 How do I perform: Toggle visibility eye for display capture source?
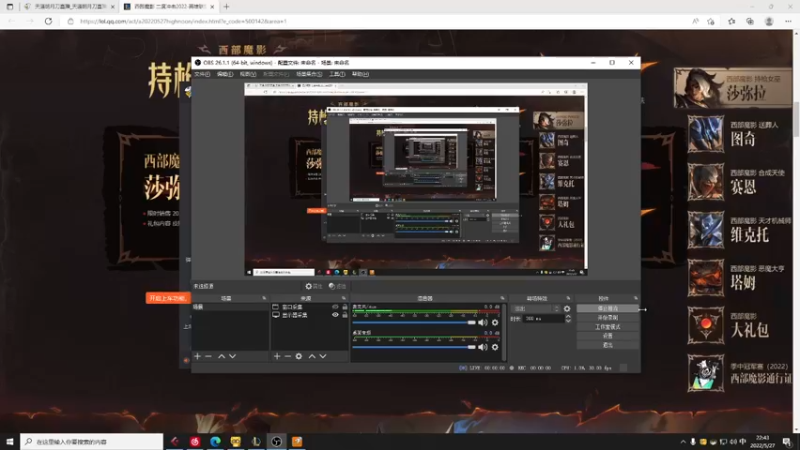(x=335, y=315)
